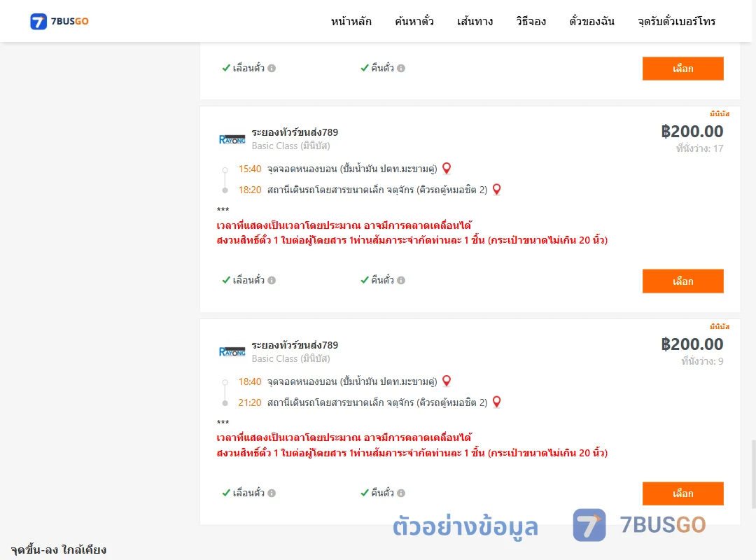Screen dimensions: 756x560
Task: Click เลื่อนตั๋ว info icon on 15:40 trip
Action: pyautogui.click(x=272, y=280)
